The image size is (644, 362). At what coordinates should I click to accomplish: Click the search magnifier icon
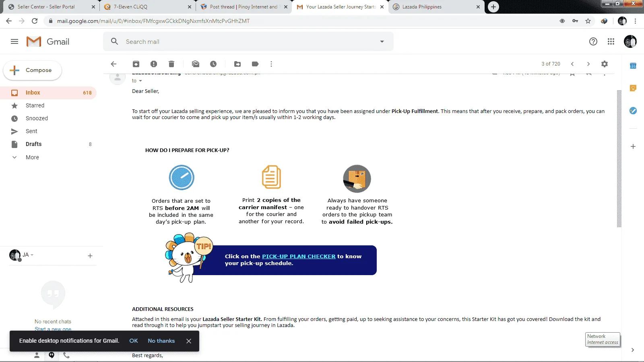point(115,41)
